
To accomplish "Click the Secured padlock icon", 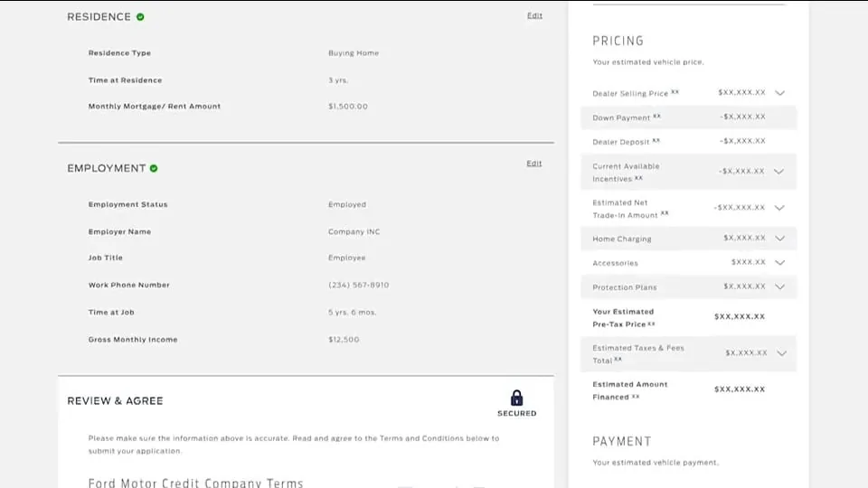I will [x=516, y=399].
